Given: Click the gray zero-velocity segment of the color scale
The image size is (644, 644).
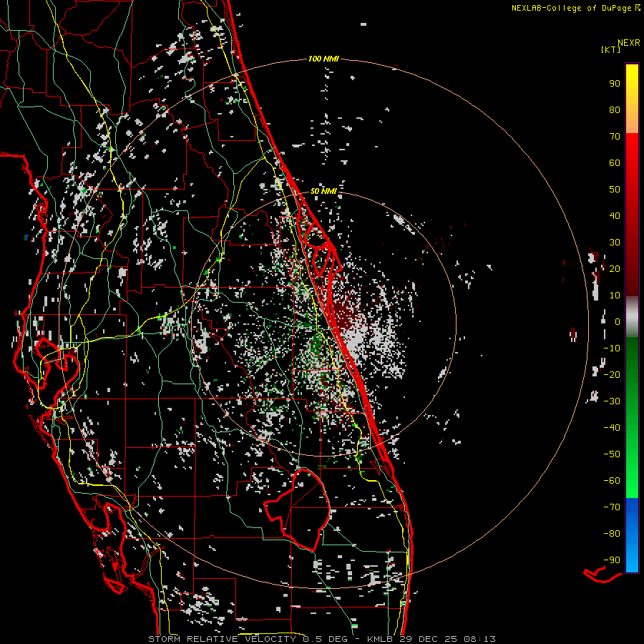Looking at the screenshot, I should point(632,317).
